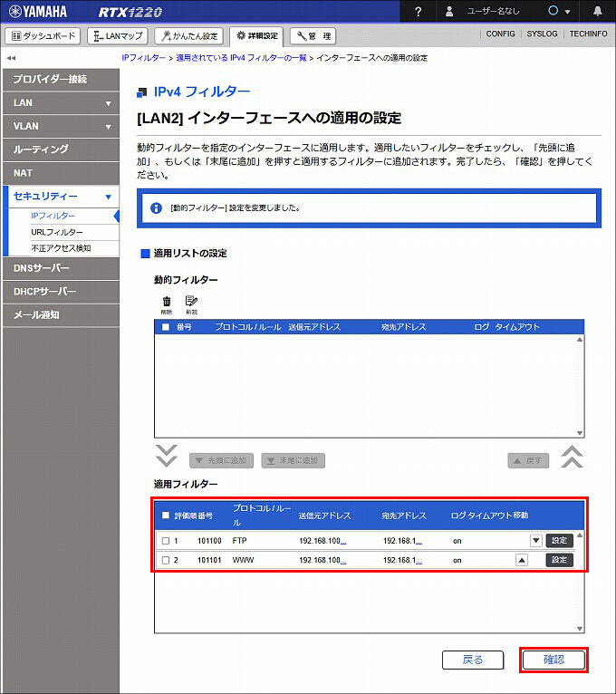Check the box for filter 101100 FTP
616x694 pixels.
click(166, 541)
